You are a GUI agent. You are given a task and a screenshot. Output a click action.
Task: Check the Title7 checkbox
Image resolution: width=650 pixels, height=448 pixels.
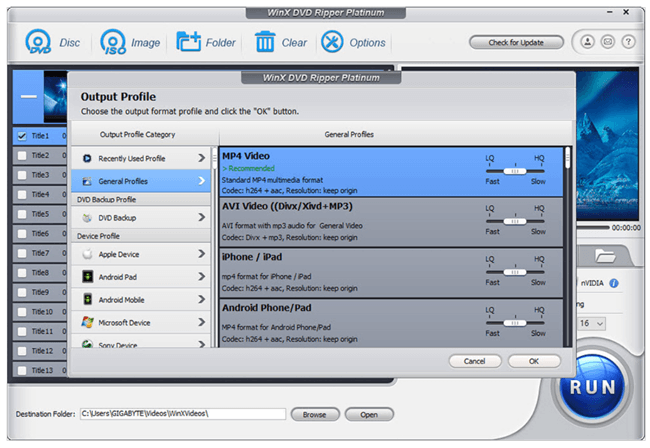coord(22,253)
